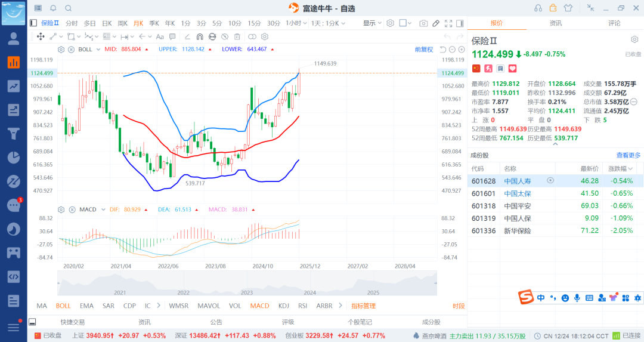Select the 日K chart period tab
This screenshot has width=644, height=342.
pyautogui.click(x=107, y=23)
